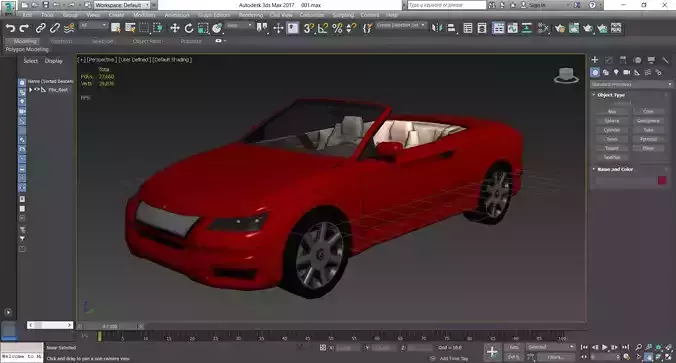Choose the Select and Place tool
676x363 pixels.
[217, 28]
